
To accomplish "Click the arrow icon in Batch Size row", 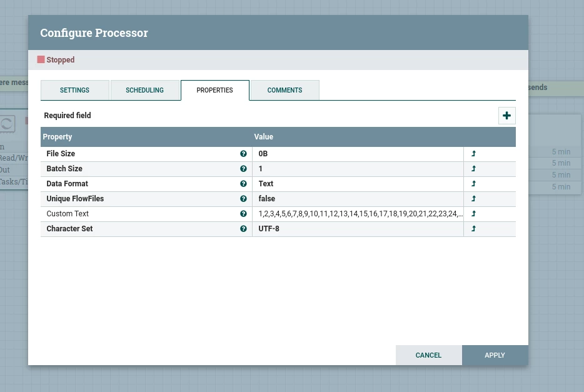I will [473, 168].
